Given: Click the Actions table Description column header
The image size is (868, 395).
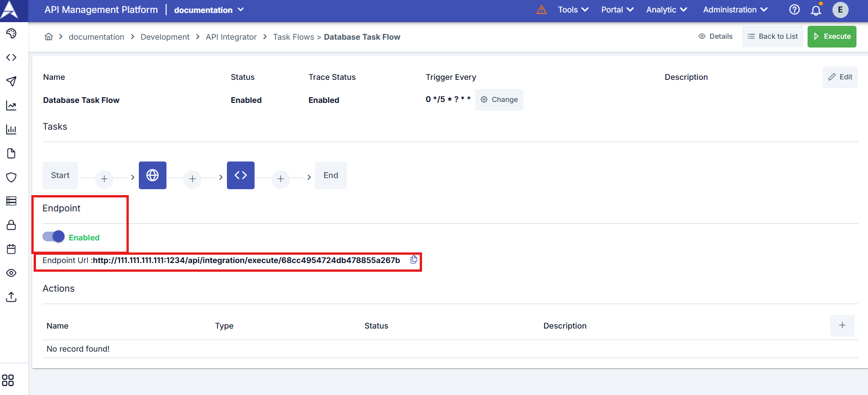Looking at the screenshot, I should [565, 326].
